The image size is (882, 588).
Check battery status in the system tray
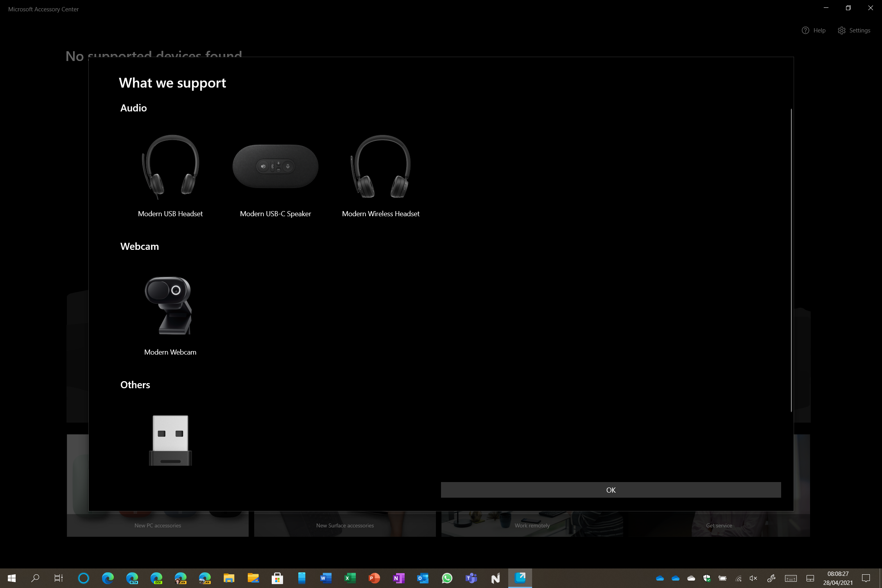(722, 578)
